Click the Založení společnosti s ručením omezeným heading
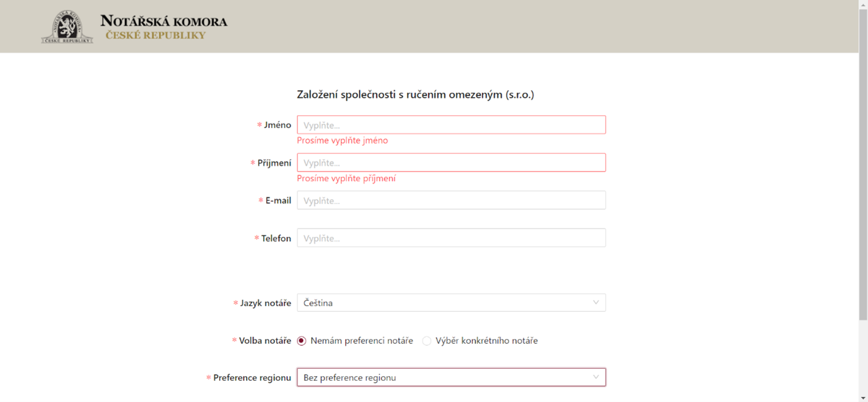The image size is (868, 402). 415,95
